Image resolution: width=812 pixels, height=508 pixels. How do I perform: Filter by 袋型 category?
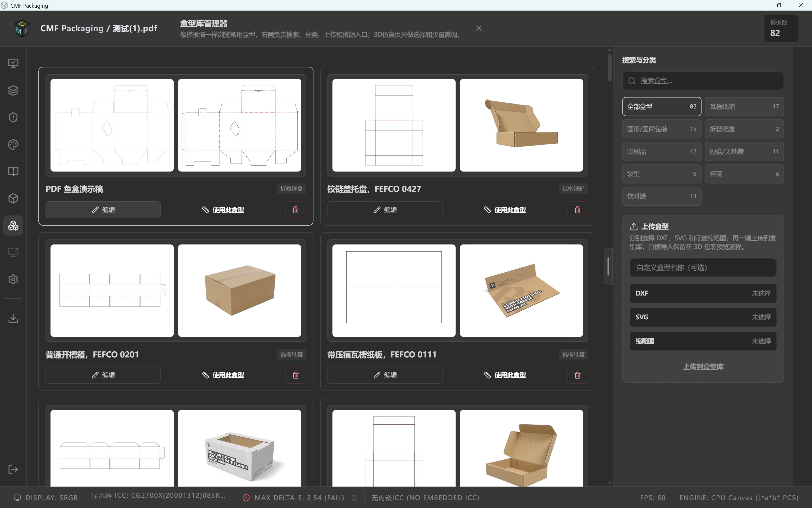pos(662,174)
